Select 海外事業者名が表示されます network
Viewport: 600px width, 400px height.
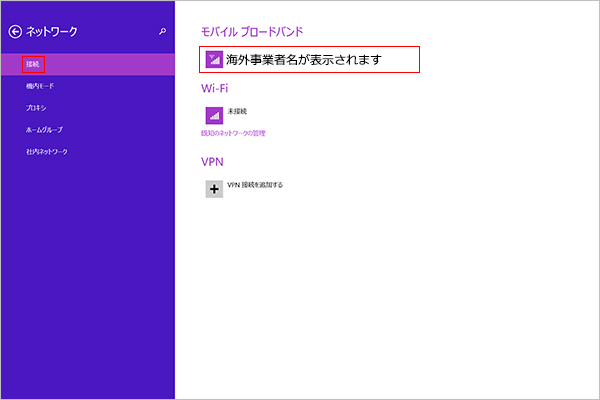click(x=309, y=60)
